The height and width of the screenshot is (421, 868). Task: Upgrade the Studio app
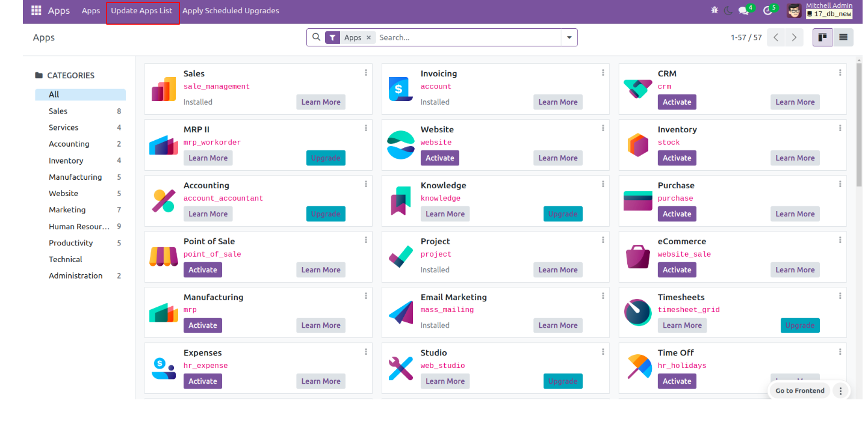(563, 381)
